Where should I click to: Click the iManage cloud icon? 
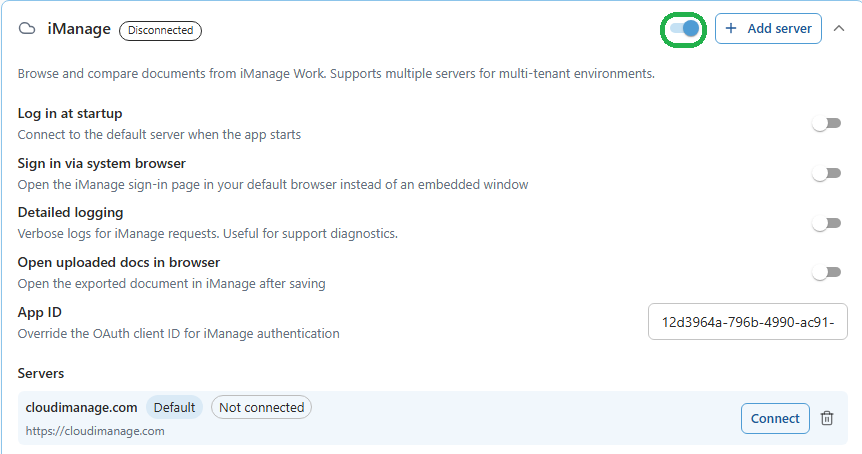click(x=27, y=29)
